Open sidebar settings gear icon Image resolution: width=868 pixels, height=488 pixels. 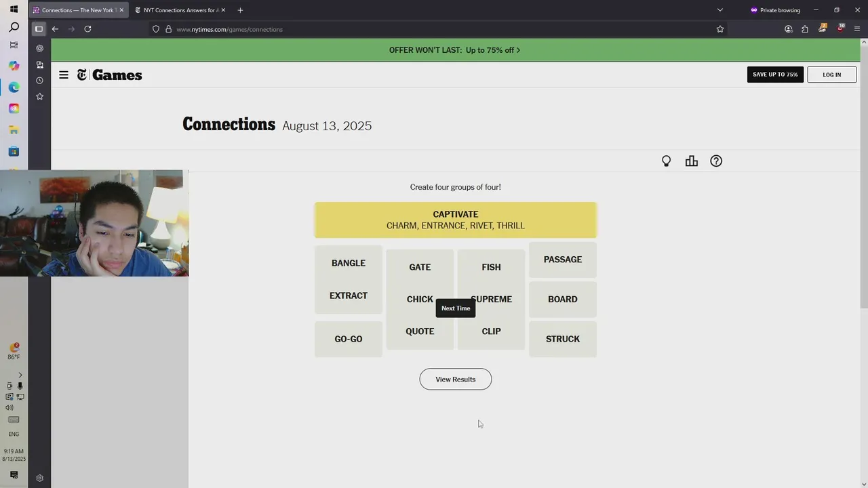tap(39, 478)
